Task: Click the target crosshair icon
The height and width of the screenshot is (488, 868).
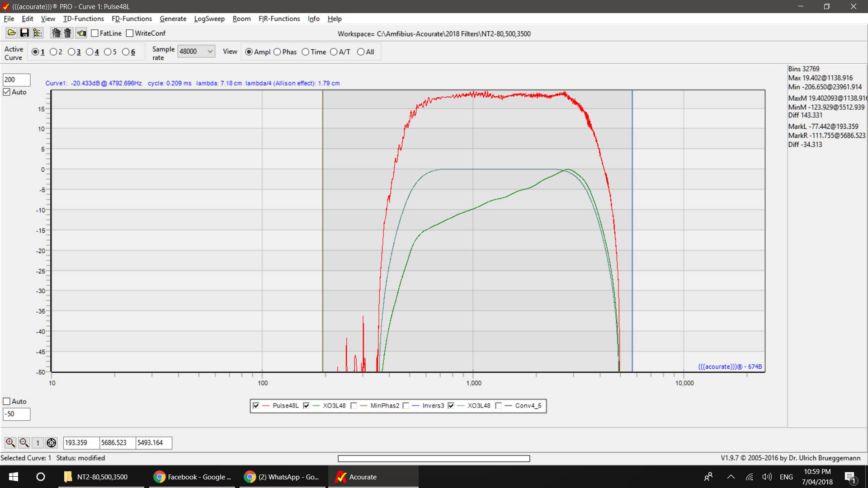Action: (52, 443)
